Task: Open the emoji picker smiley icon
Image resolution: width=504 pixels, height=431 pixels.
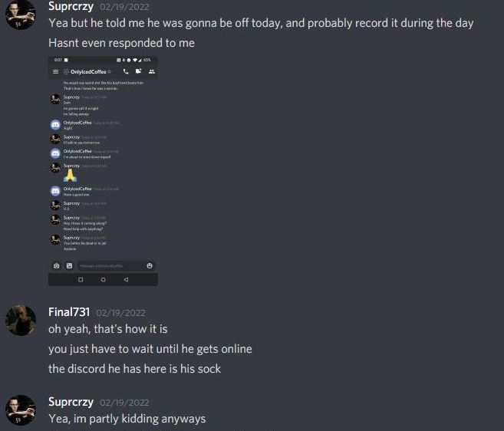Action: tap(150, 265)
